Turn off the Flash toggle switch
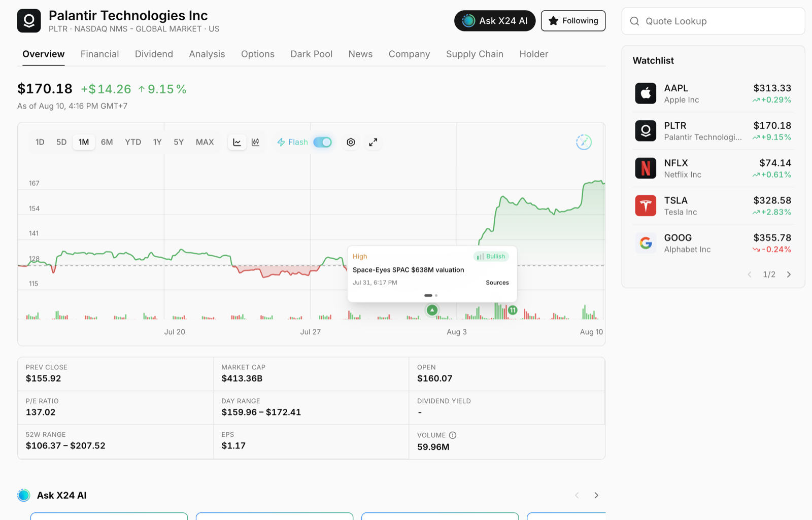The height and width of the screenshot is (520, 812). 323,142
